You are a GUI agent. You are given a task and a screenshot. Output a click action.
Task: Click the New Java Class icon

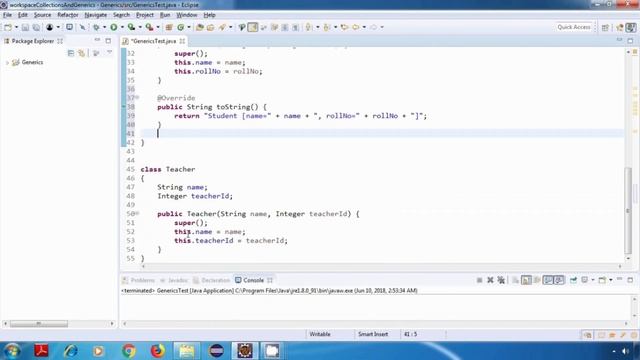(x=180, y=27)
